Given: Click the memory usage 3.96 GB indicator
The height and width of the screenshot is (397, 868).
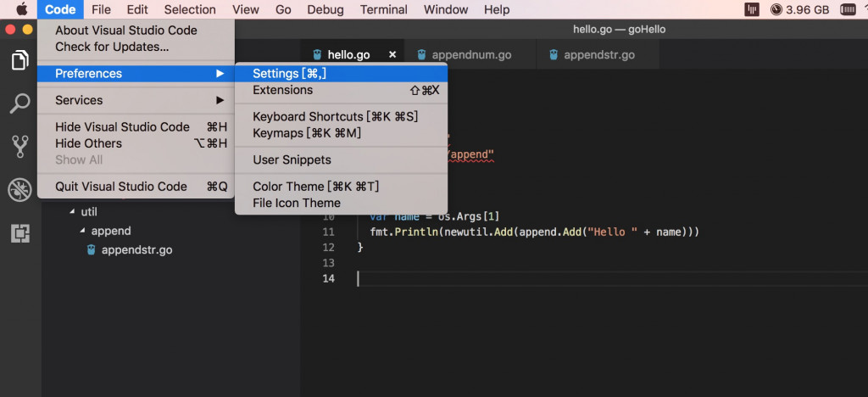Looking at the screenshot, I should coord(802,9).
